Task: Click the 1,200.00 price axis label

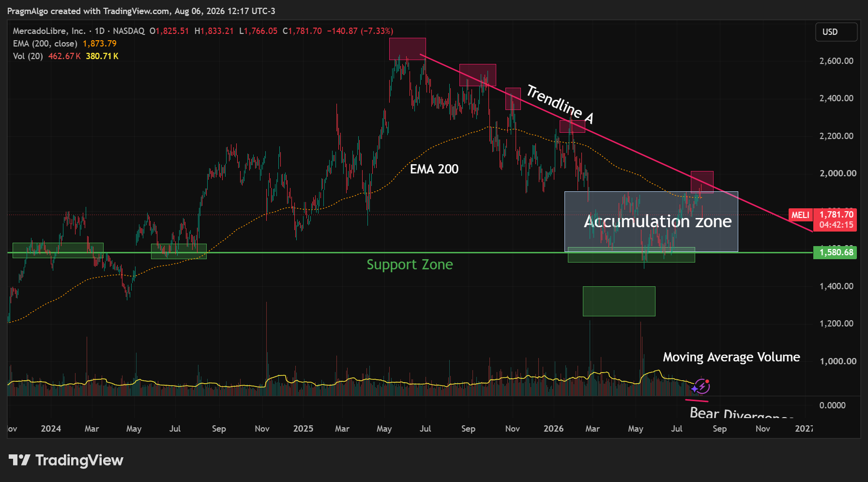Action: click(x=836, y=324)
